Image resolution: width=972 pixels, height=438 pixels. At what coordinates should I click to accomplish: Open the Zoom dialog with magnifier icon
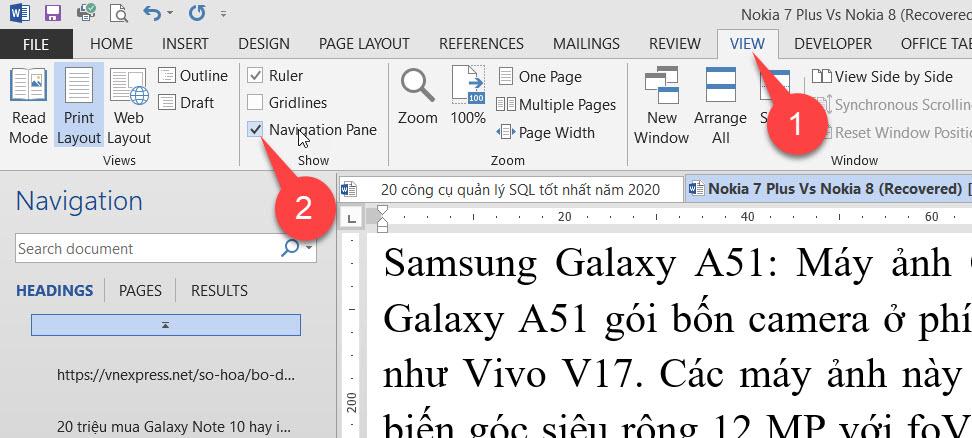[x=418, y=96]
